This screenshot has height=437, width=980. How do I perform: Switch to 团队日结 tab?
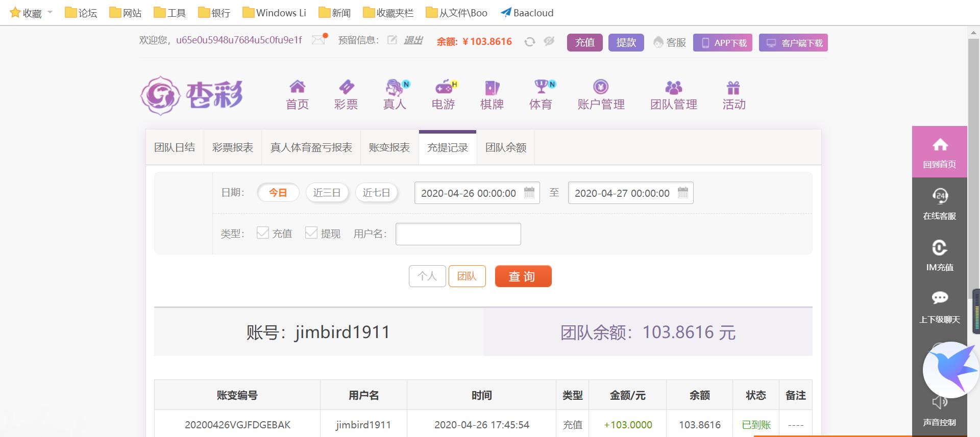tap(175, 147)
